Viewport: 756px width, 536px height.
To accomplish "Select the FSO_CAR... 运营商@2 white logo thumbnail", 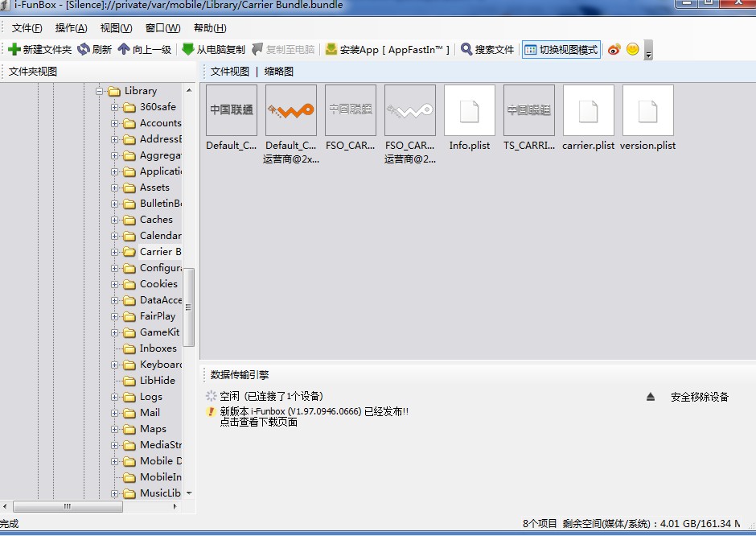I will (410, 110).
